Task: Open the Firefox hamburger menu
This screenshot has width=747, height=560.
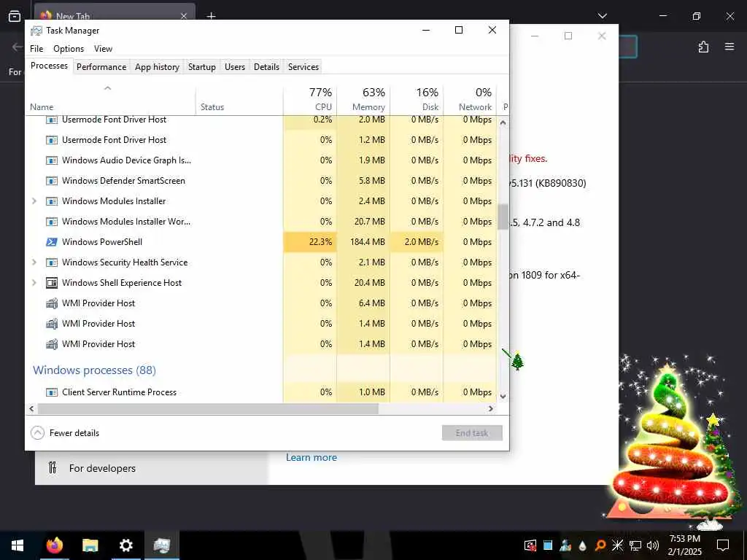Action: pyautogui.click(x=729, y=47)
